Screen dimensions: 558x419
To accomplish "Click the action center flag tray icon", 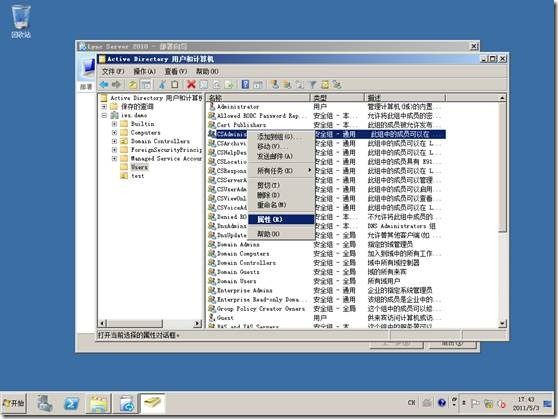I will coord(475,403).
